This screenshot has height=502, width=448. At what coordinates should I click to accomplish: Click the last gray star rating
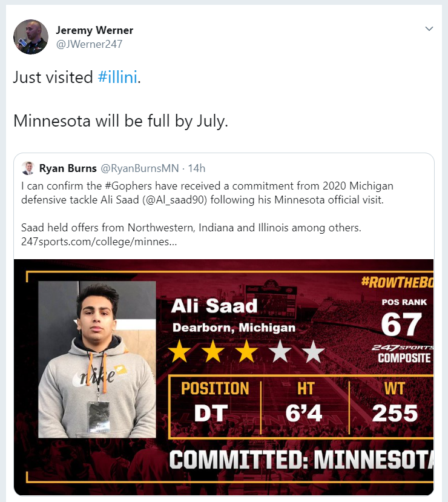[313, 352]
